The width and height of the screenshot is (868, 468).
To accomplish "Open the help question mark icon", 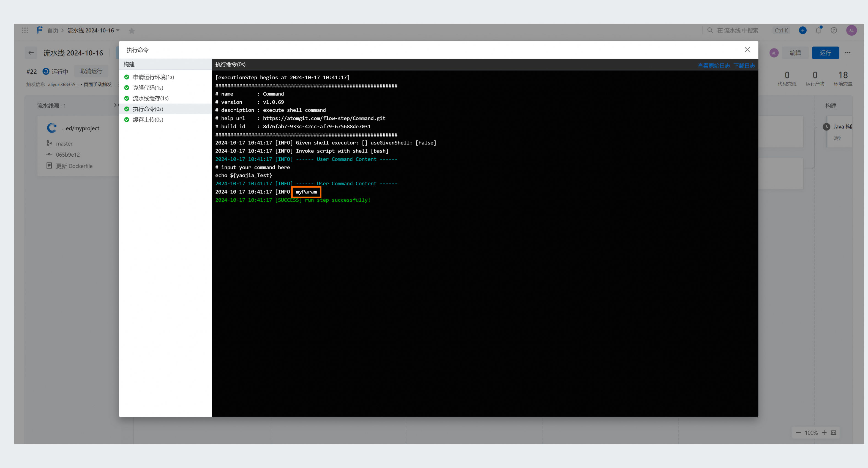I will click(x=834, y=30).
